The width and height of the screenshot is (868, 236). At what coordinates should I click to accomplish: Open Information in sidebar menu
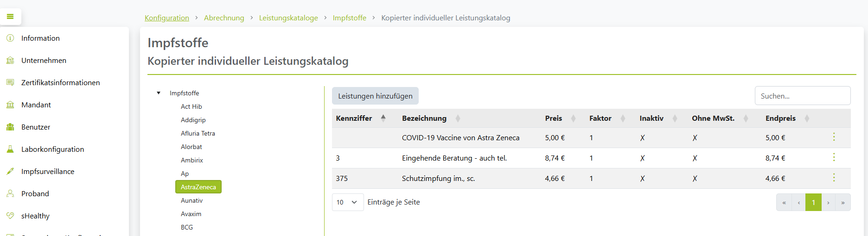40,38
